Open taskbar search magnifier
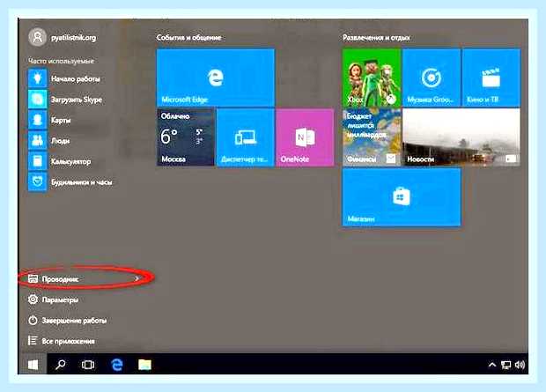 click(x=61, y=365)
